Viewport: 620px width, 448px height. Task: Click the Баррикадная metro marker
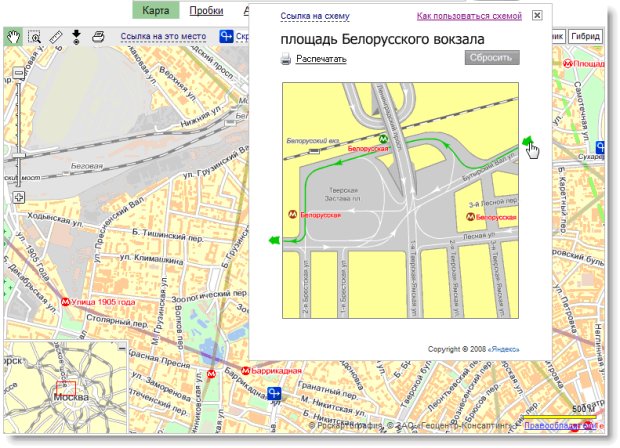click(246, 371)
